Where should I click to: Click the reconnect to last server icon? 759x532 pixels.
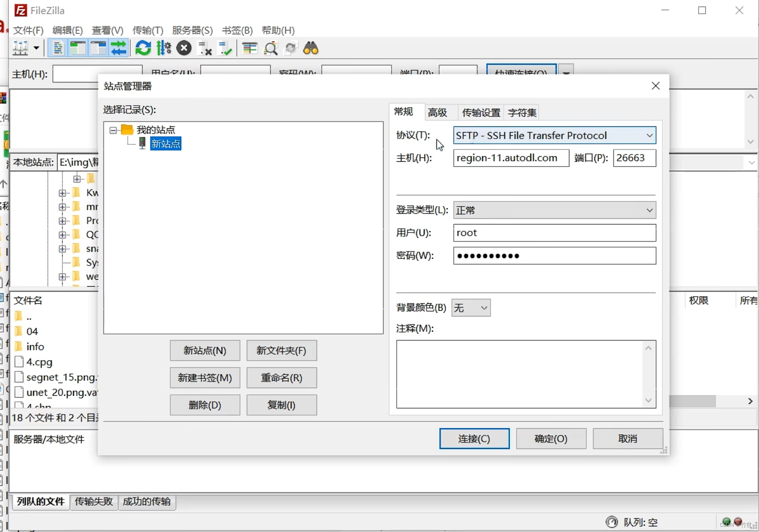tap(225, 48)
